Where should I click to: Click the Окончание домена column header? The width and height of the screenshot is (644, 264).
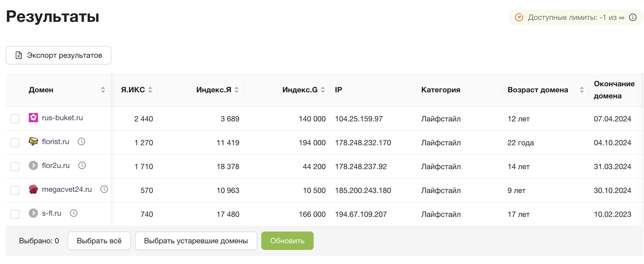click(614, 90)
